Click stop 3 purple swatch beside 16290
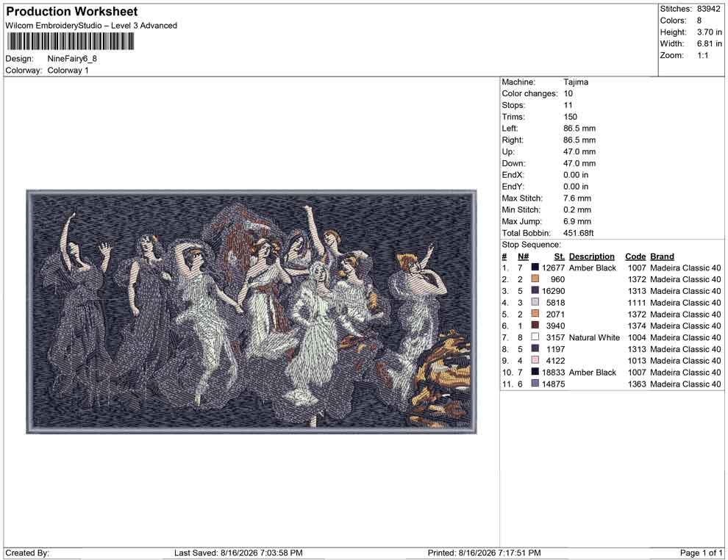The image size is (728, 560). [x=535, y=290]
